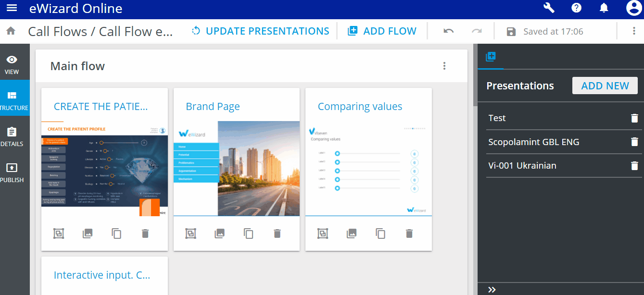Delete the Scopolamint GBL ENG presentation
Image resolution: width=644 pixels, height=295 pixels.
(634, 142)
